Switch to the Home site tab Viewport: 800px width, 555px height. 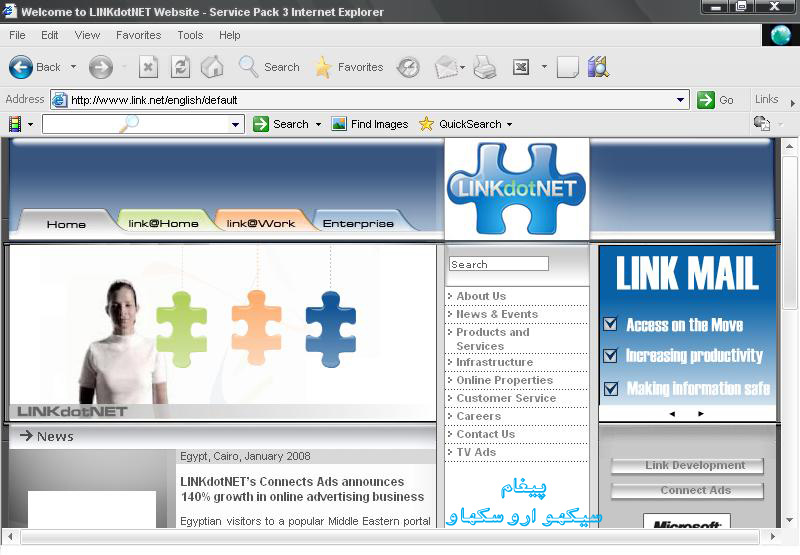pyautogui.click(x=66, y=223)
